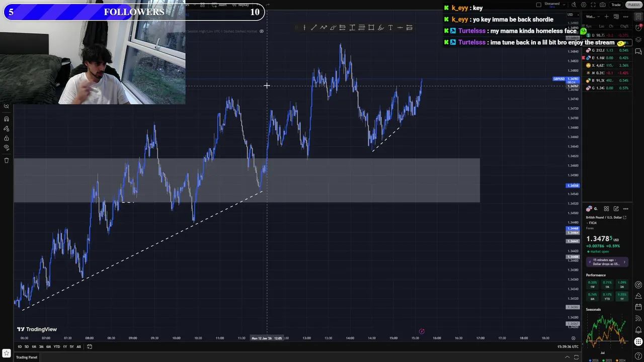Select the watchlist row with -3.42% change
Screen dimensions: 644x362
pos(607,73)
